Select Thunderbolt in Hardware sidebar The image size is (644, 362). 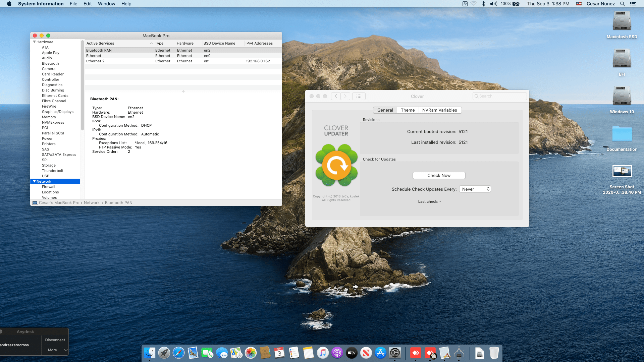[53, 171]
